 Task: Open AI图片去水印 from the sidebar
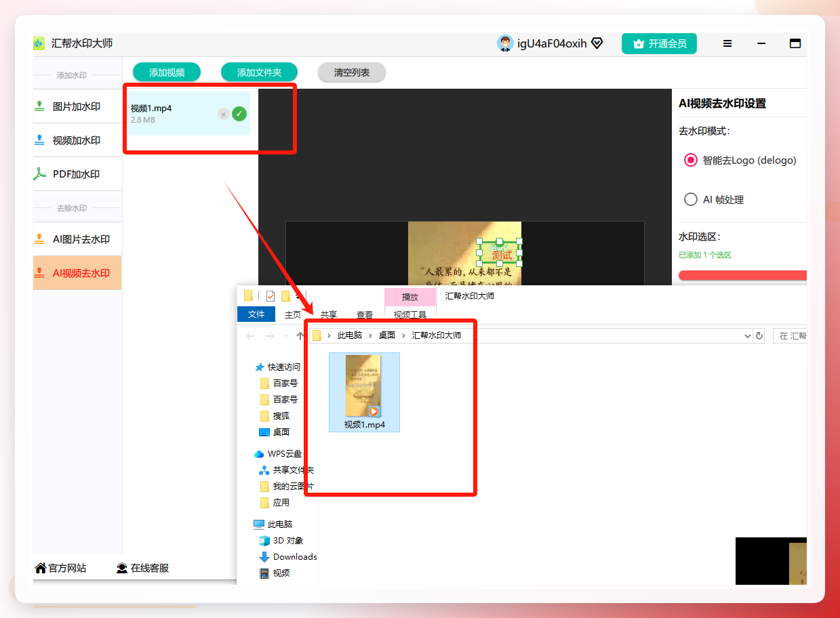77,239
